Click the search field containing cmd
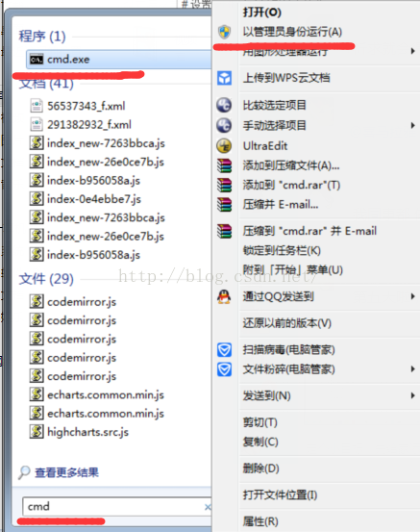The width and height of the screenshot is (420, 532). click(117, 507)
